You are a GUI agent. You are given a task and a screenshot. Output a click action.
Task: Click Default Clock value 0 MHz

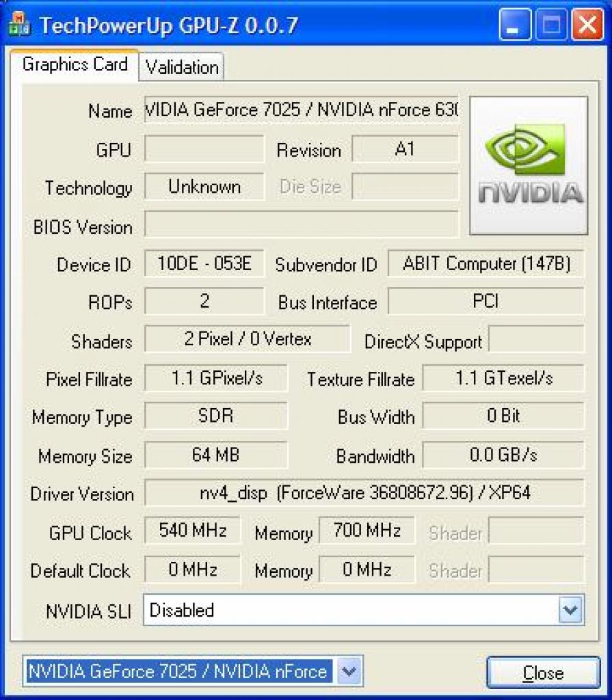(193, 569)
